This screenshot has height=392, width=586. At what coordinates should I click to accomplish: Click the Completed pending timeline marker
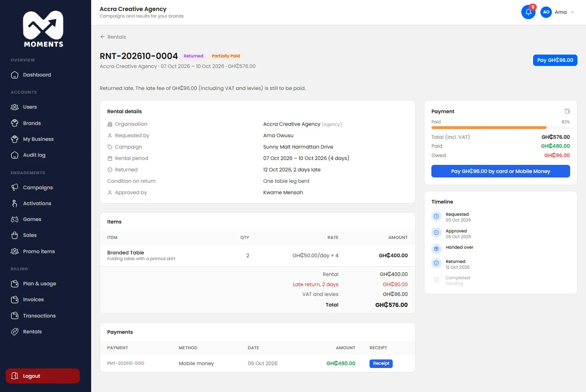436,279
